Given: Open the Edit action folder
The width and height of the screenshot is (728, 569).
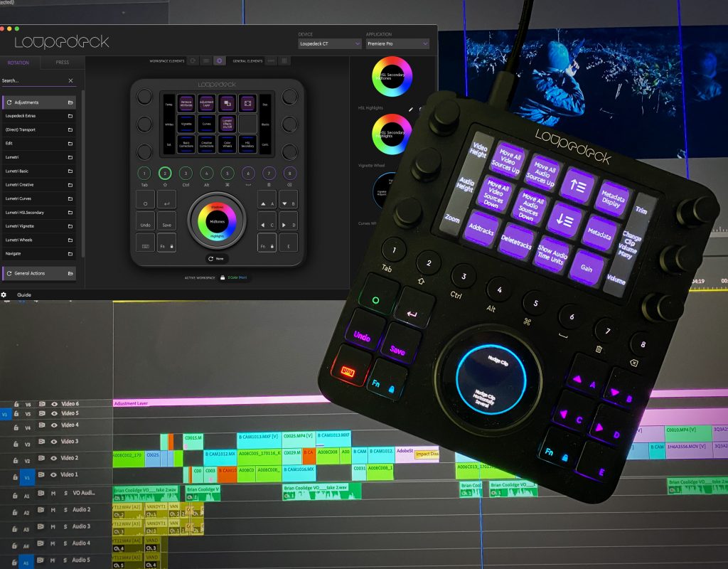Looking at the screenshot, I should click(x=39, y=144).
